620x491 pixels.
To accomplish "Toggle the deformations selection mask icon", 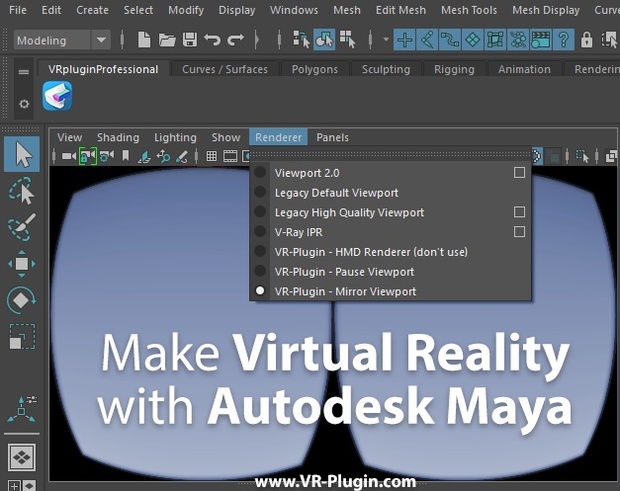I will tap(495, 40).
